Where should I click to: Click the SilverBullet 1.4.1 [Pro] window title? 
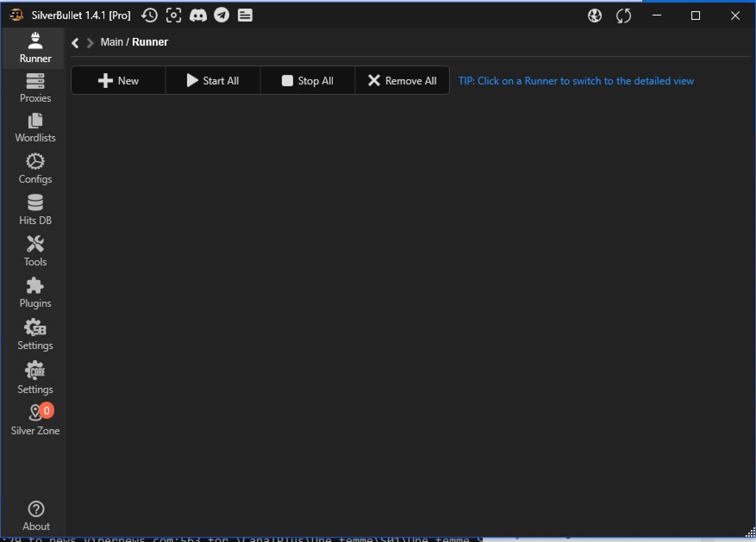[81, 16]
